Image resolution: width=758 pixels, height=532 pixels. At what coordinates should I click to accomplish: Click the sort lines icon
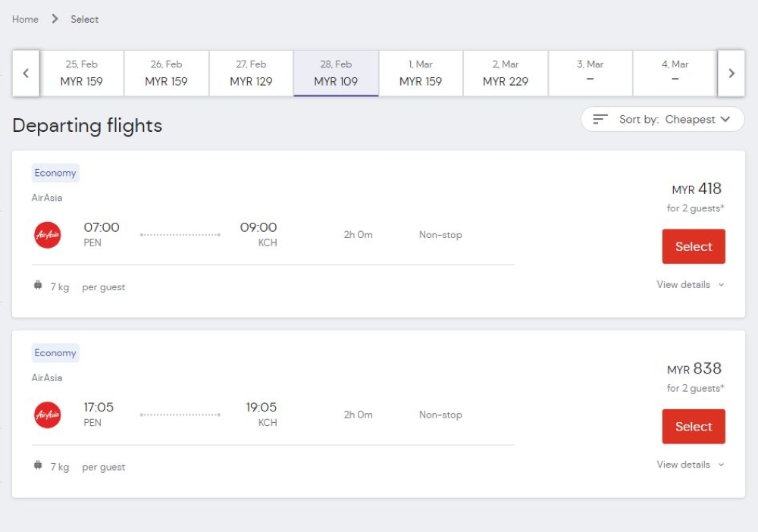(600, 119)
